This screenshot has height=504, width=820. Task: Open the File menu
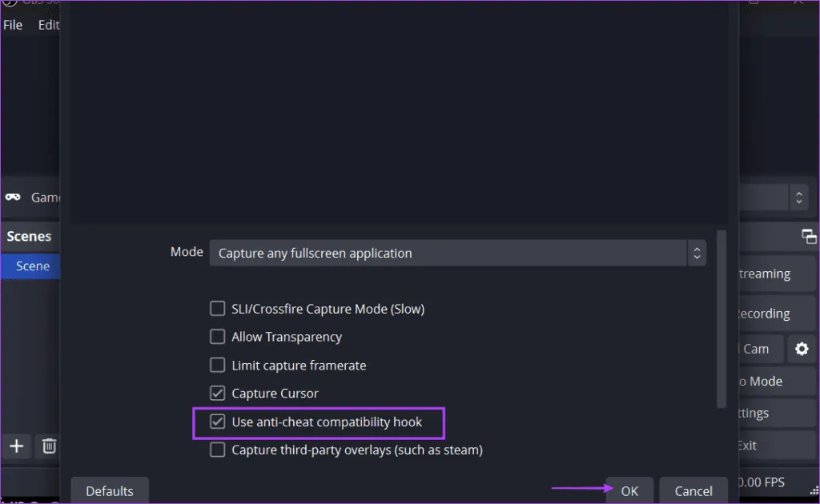(x=13, y=25)
